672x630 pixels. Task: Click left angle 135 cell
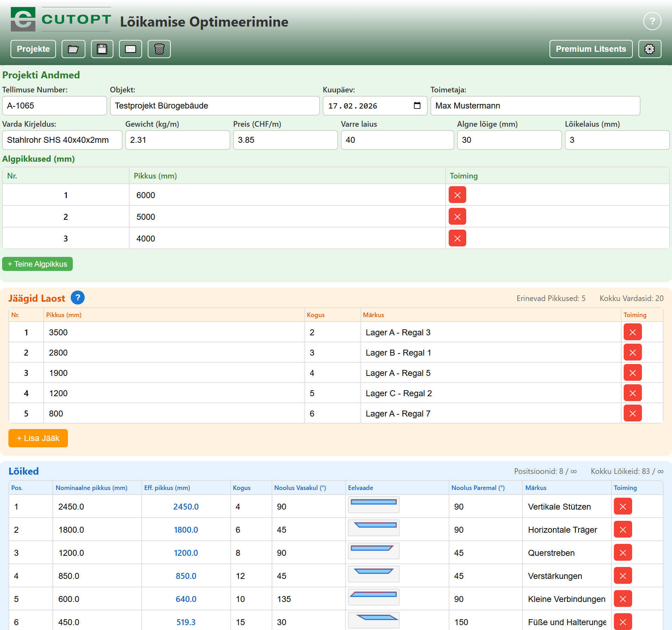tap(308, 599)
